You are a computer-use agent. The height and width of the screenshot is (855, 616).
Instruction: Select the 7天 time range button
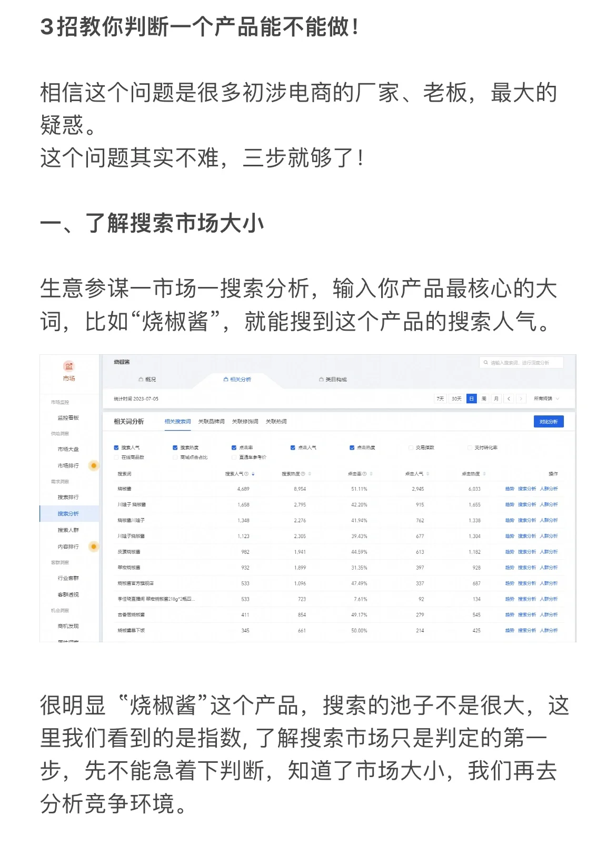[440, 399]
